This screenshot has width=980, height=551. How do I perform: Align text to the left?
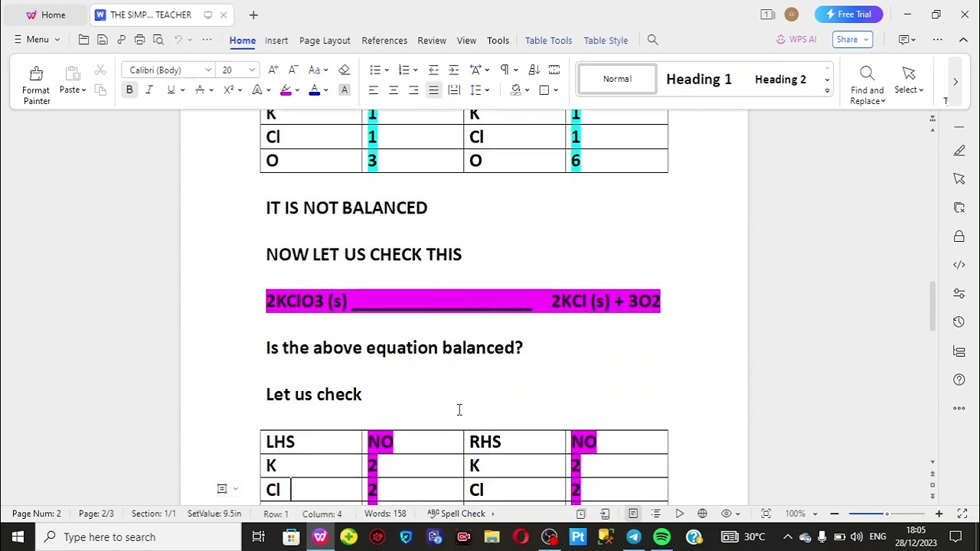coord(373,90)
